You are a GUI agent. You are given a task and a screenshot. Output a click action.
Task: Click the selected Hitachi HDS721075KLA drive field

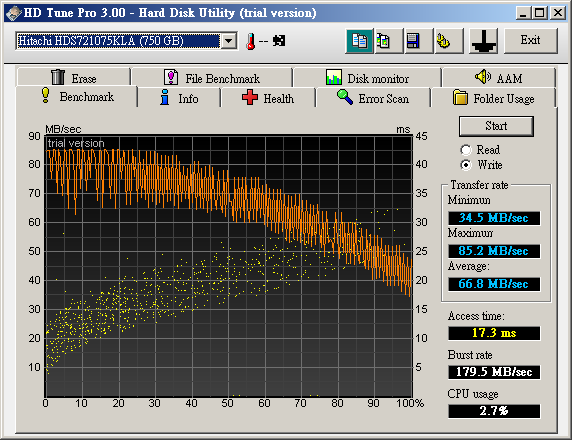[118, 41]
